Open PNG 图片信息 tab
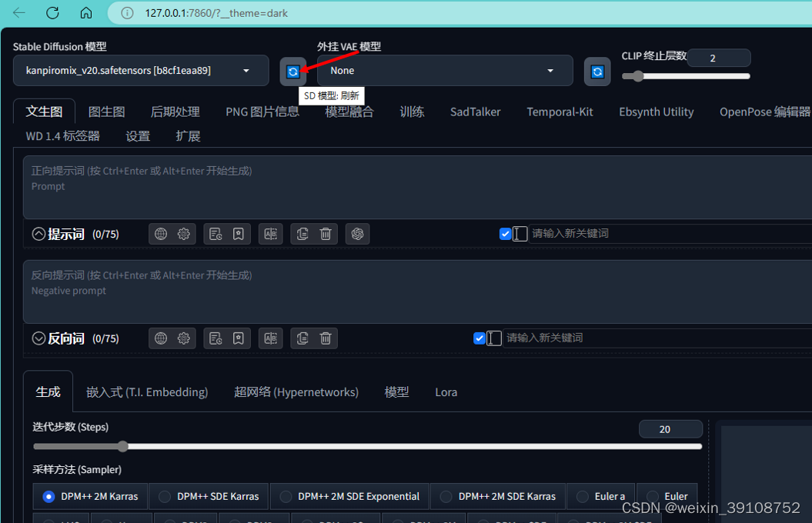 point(262,112)
